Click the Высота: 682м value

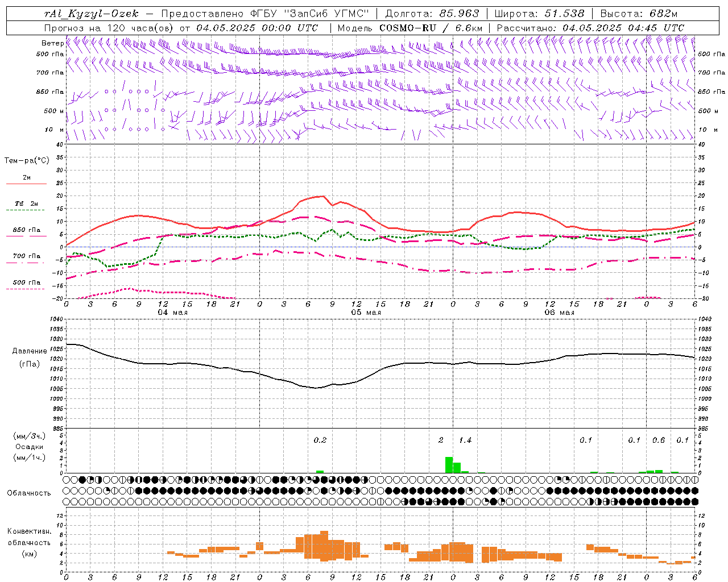pos(639,14)
